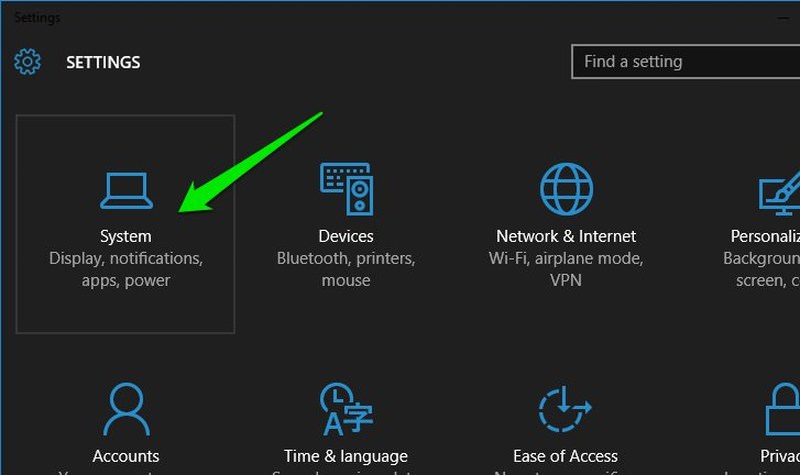Select the 'Time & language' label

[346, 456]
